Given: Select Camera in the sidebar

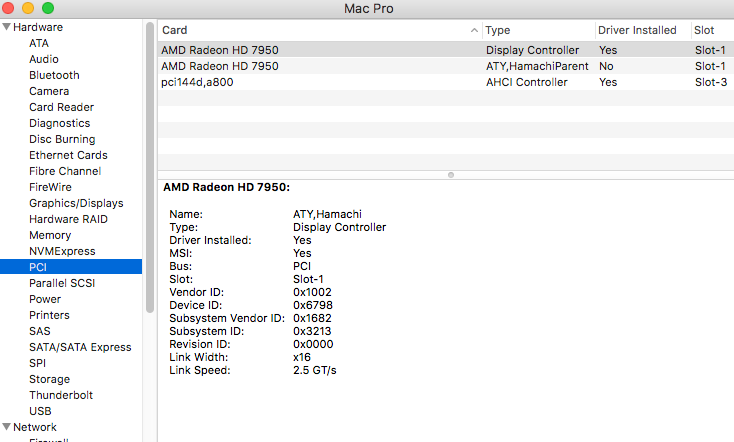Looking at the screenshot, I should (x=49, y=91).
